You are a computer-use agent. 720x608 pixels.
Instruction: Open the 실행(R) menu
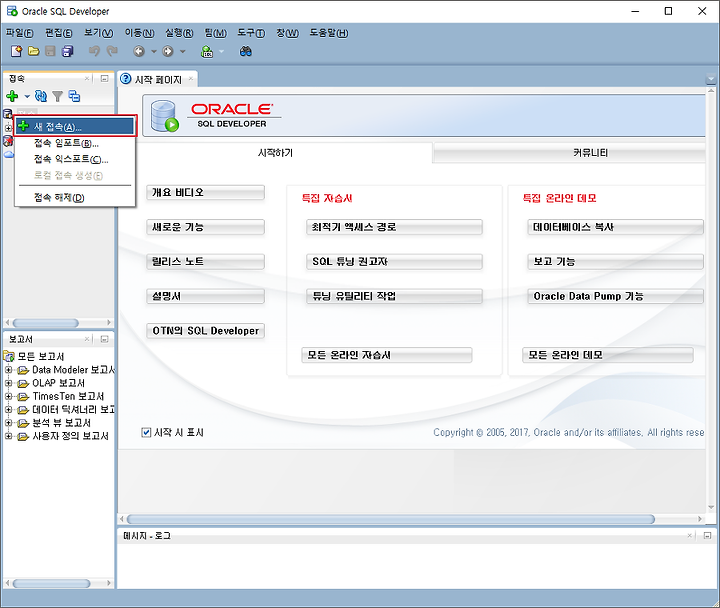(x=179, y=33)
